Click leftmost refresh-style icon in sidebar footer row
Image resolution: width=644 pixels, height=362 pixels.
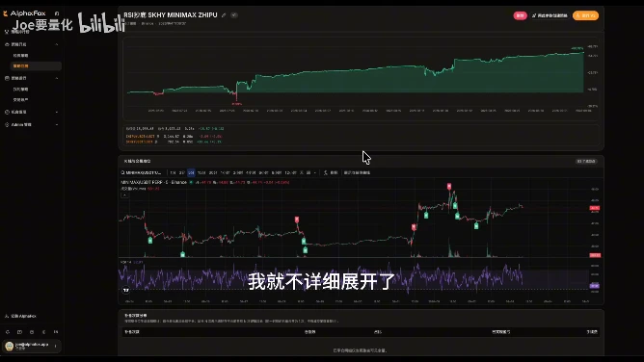[8, 332]
